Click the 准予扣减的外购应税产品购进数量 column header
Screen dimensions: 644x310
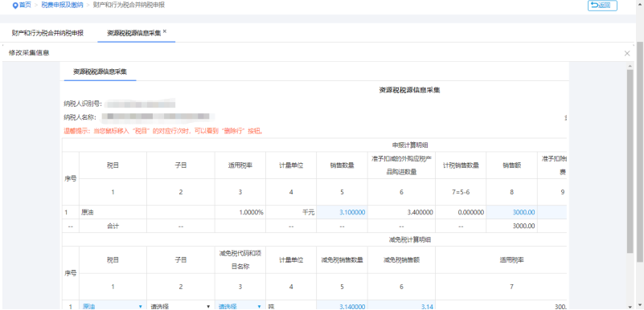tap(402, 165)
